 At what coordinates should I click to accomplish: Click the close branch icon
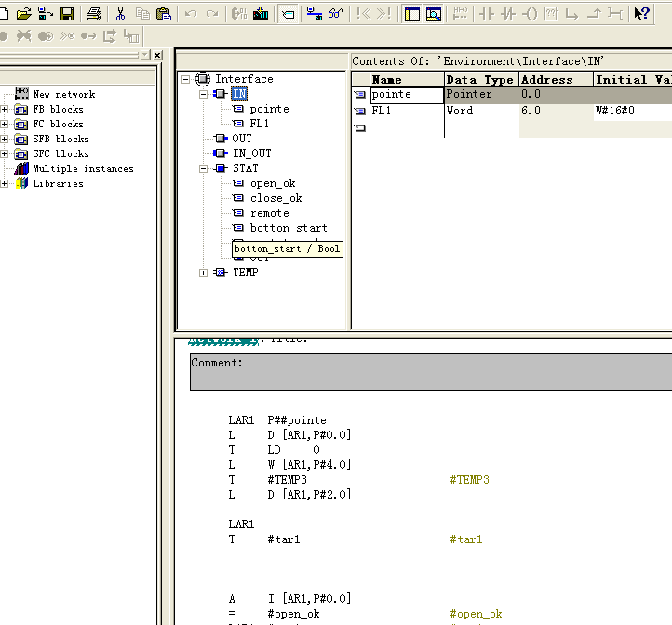click(x=594, y=14)
